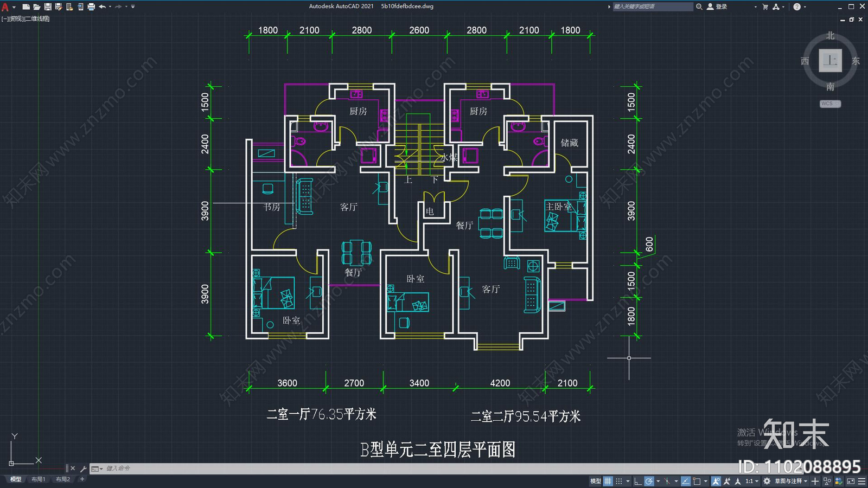Open the AutoCAD application menu logo
The width and height of the screenshot is (868, 488).
pyautogui.click(x=5, y=7)
